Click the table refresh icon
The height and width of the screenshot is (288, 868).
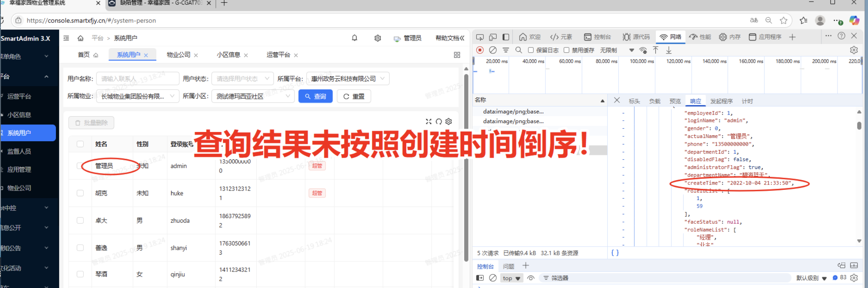(439, 121)
